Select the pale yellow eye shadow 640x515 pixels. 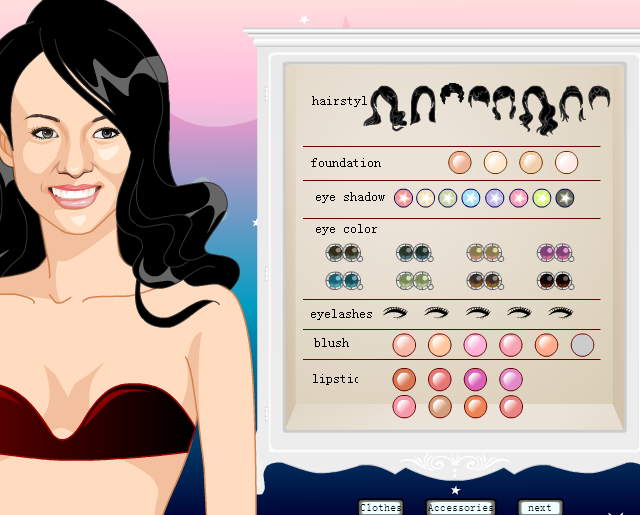[x=425, y=198]
